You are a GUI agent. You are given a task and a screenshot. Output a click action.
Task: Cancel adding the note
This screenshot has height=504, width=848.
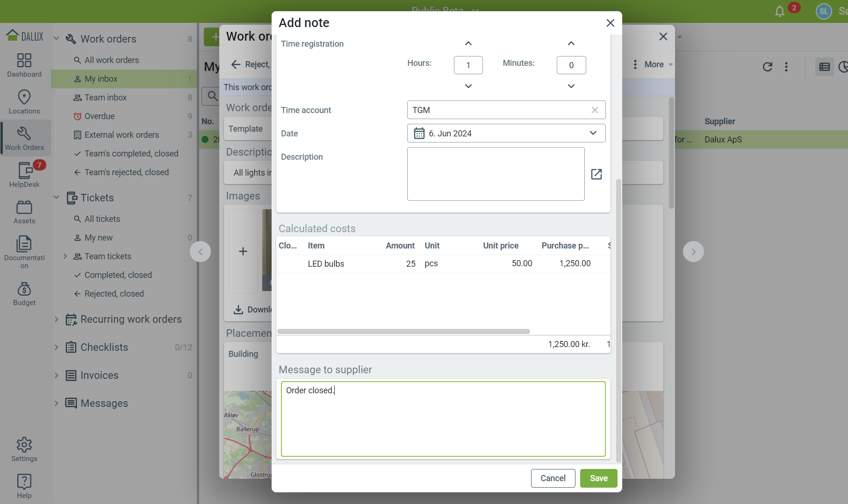pos(553,478)
